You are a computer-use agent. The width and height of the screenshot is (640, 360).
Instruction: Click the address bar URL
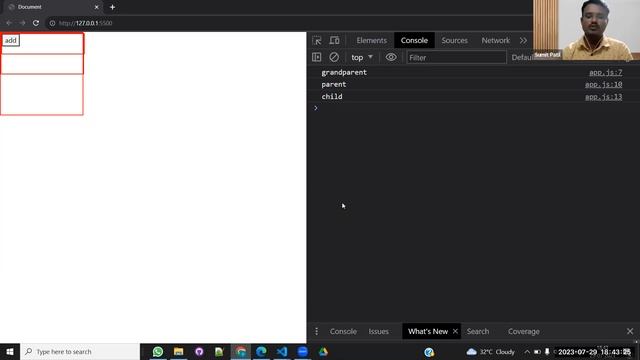[85, 23]
